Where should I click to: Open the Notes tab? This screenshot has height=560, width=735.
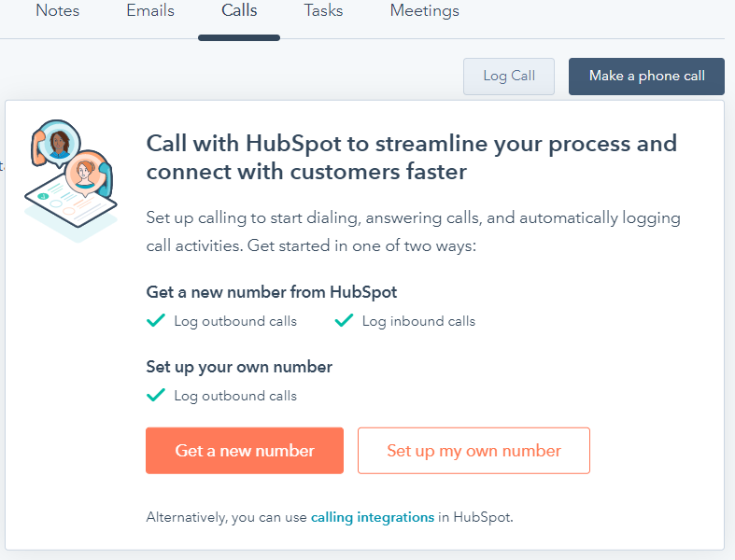pos(57,11)
